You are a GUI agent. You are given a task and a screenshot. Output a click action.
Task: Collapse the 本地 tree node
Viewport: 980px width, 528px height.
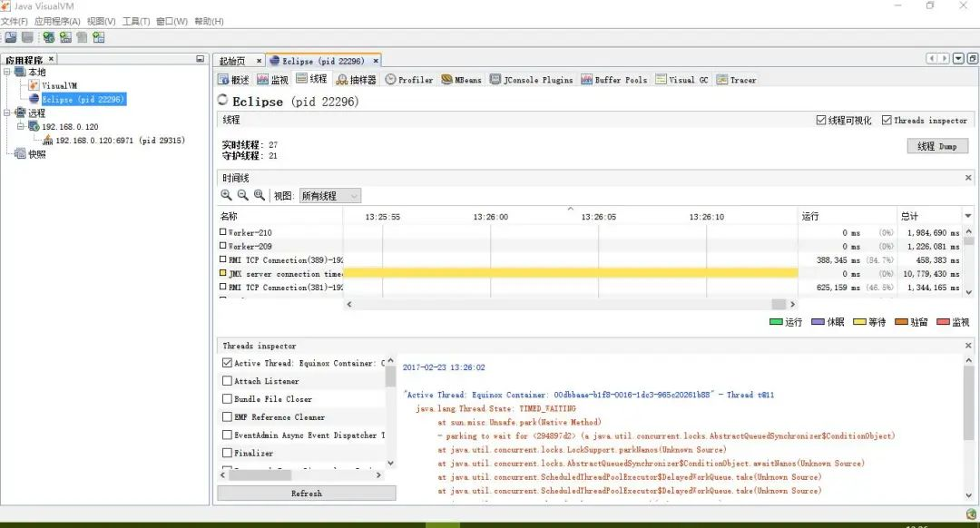pyautogui.click(x=7, y=72)
